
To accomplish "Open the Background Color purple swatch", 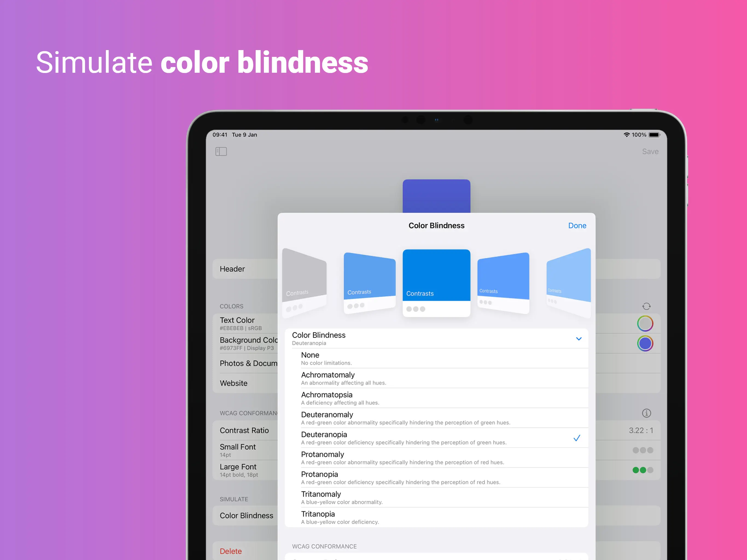I will coord(645,343).
